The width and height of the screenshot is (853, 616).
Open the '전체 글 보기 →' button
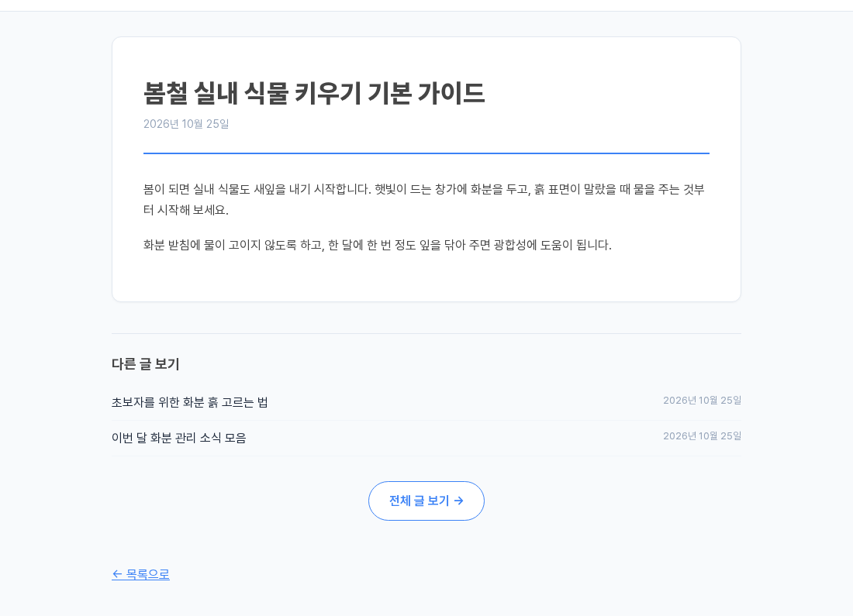426,501
